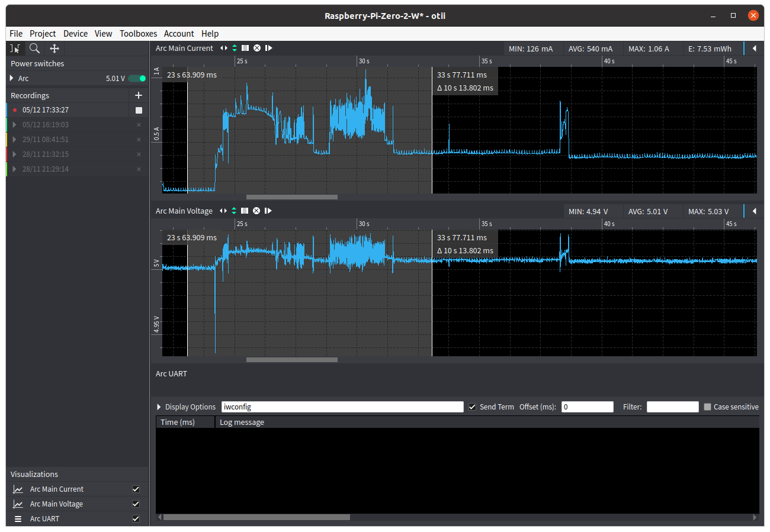Click clear selection icon in Arc Main Current
770x532 pixels.
pos(256,49)
